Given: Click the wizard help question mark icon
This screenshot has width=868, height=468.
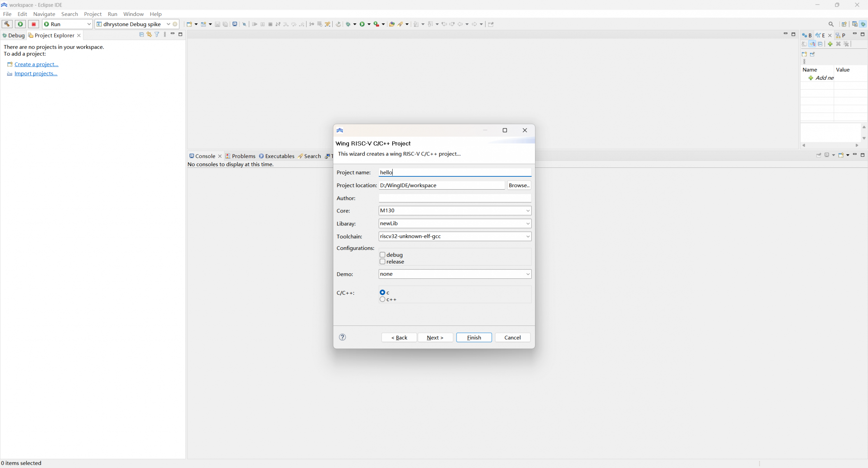Looking at the screenshot, I should point(342,337).
